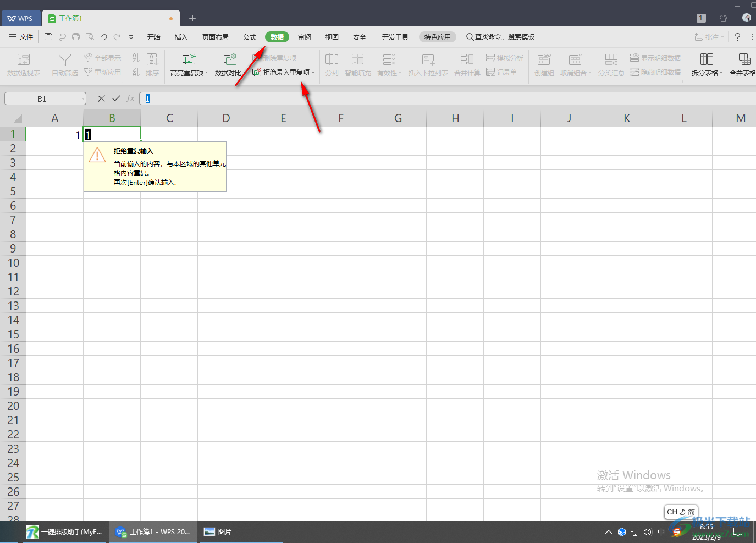
Task: Open the 安全 tab
Action: (359, 37)
